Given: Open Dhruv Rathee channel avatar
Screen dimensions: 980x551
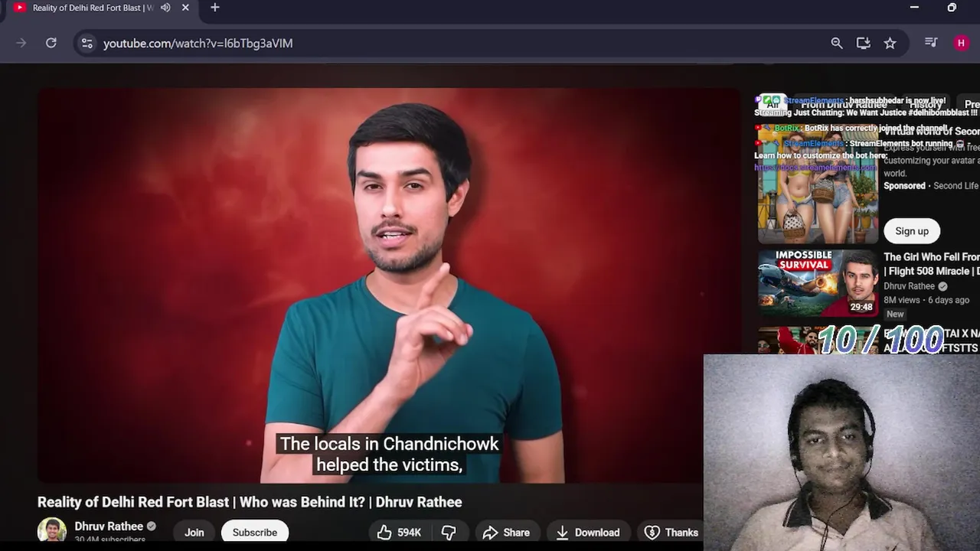Looking at the screenshot, I should tap(52, 530).
